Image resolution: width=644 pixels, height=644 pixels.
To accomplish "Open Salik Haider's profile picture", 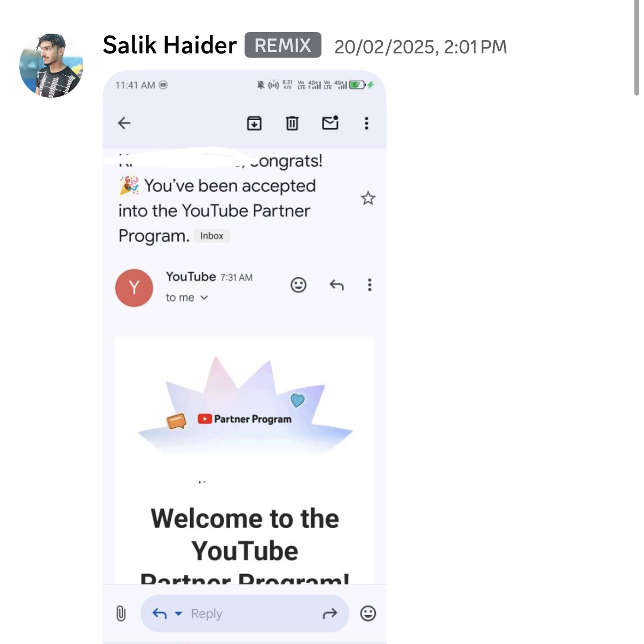I will 51,66.
